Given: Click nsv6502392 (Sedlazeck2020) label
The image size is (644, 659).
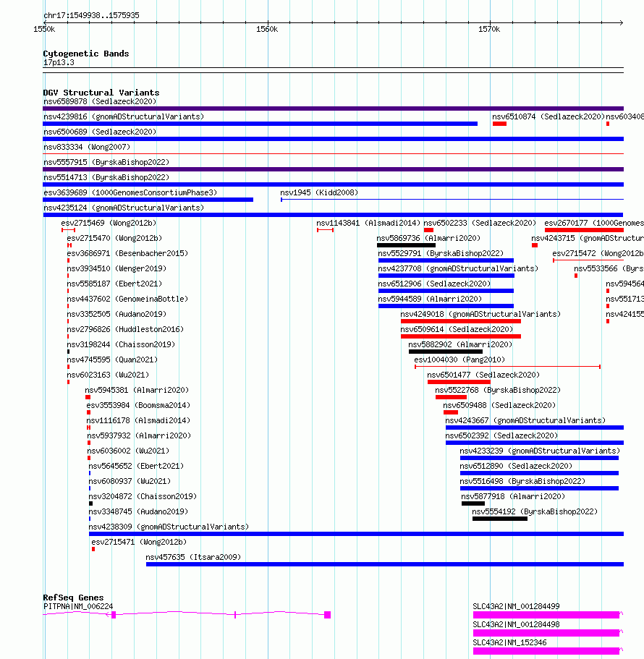Looking at the screenshot, I should pos(501,435).
